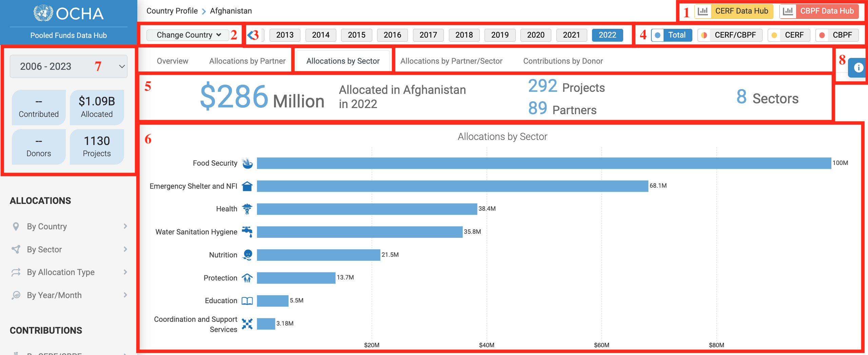Open the CERF Data Hub link
Image resolution: width=868 pixels, height=355 pixels.
(734, 11)
